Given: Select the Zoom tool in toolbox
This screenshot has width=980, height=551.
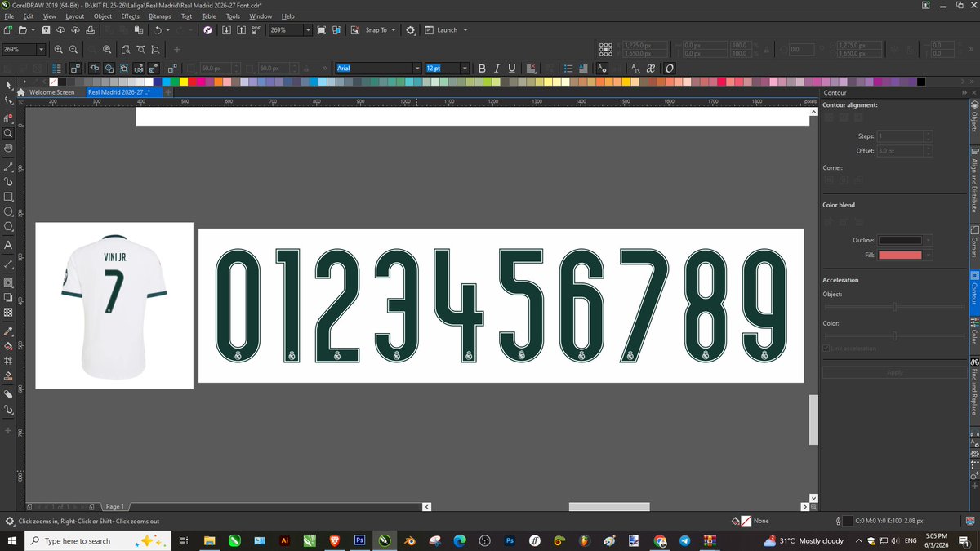Looking at the screenshot, I should click(x=8, y=132).
